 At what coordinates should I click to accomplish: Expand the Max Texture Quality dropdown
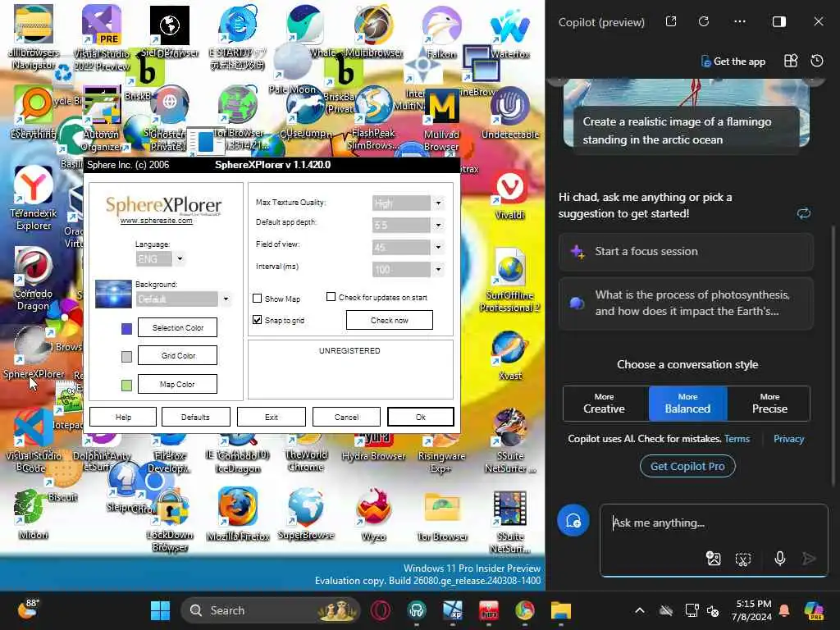[438, 203]
